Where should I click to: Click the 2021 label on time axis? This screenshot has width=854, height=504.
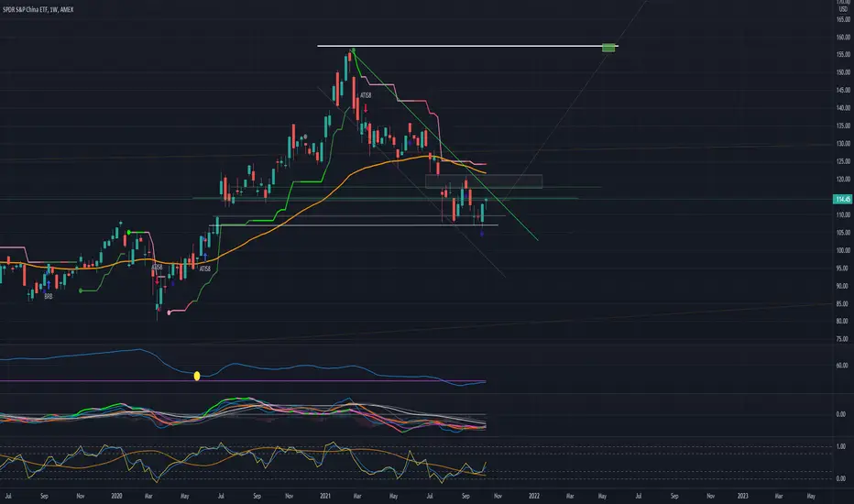[x=325, y=496]
